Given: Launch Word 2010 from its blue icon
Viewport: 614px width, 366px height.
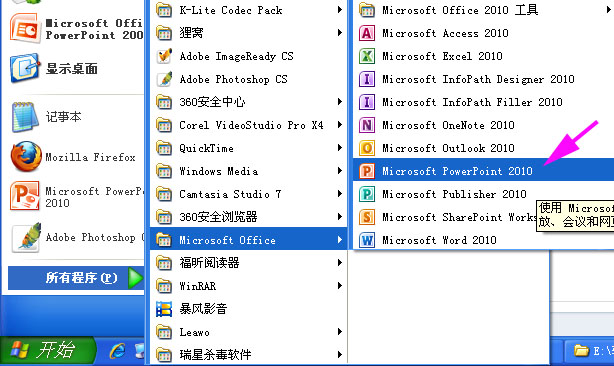Looking at the screenshot, I should (367, 240).
